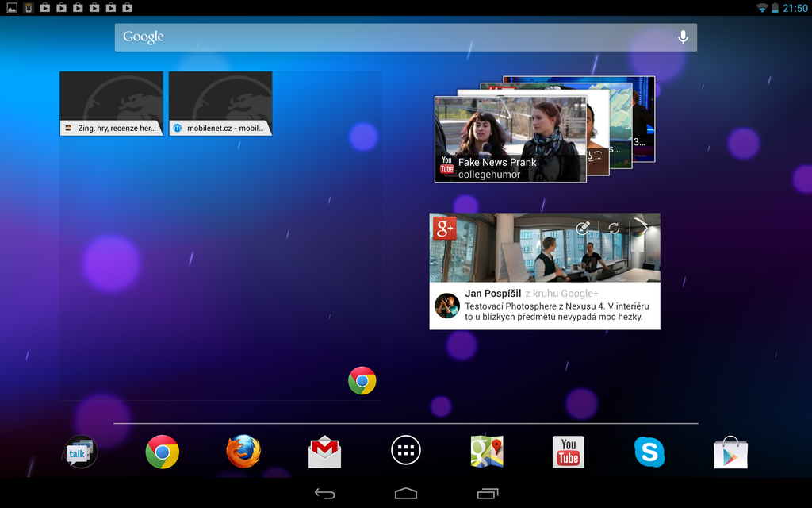Image resolution: width=812 pixels, height=508 pixels.
Task: Open Google Maps from the dock
Action: point(487,451)
